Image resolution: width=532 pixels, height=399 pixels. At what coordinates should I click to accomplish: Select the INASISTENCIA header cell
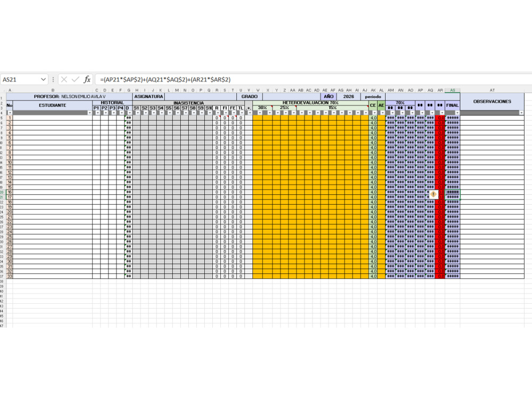click(x=189, y=103)
